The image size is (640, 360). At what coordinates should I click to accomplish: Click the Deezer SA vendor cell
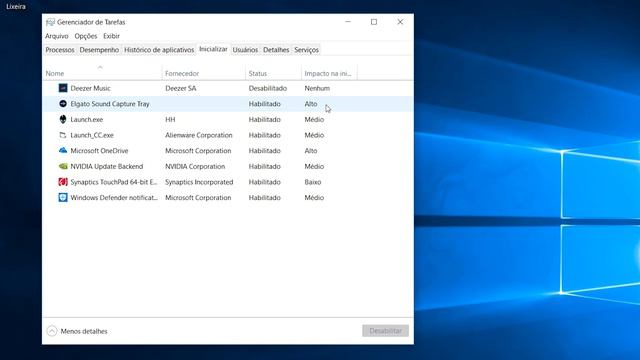(180, 88)
